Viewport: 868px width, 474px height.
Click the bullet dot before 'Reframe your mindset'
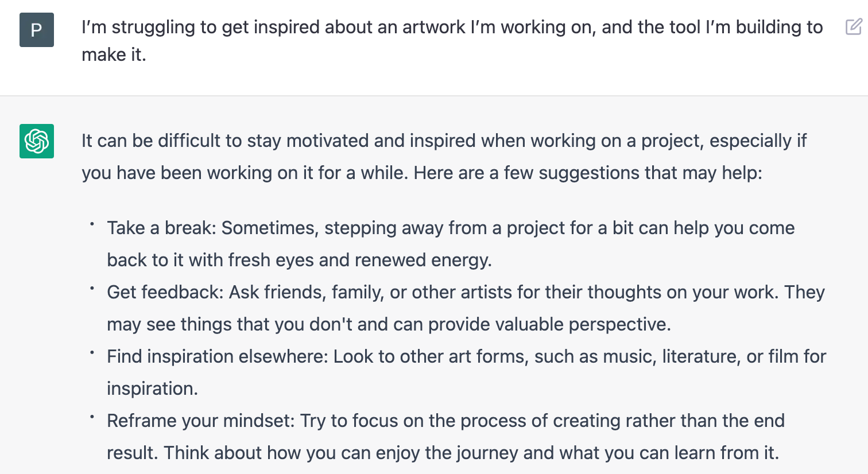click(x=92, y=417)
